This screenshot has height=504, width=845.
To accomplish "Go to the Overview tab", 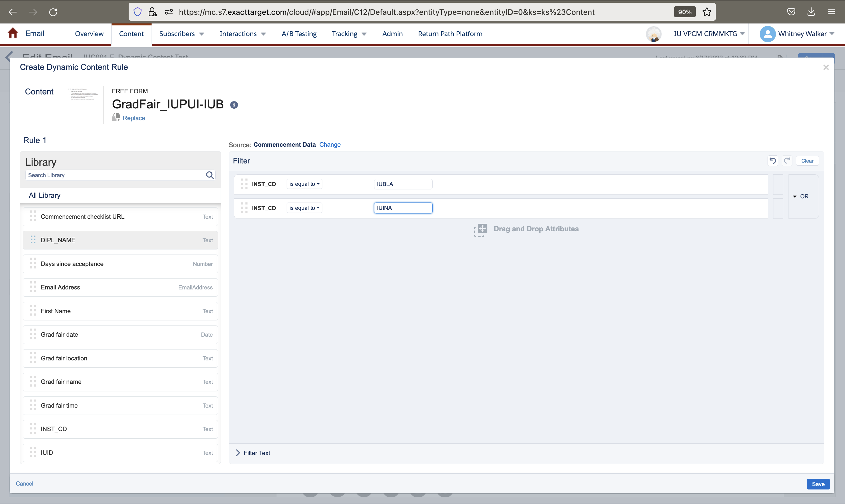I will point(89,34).
